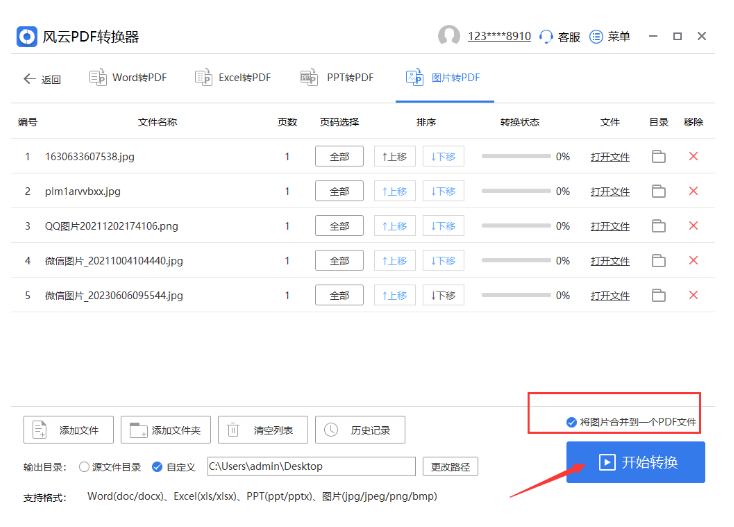The width and height of the screenshot is (734, 527).
Task: Click the 排序 column header
Action: tap(426, 122)
